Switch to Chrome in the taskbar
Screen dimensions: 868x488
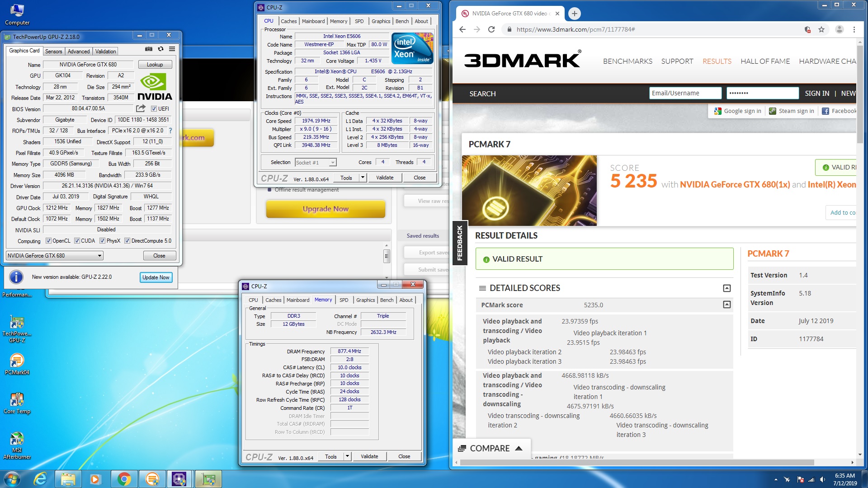(124, 479)
